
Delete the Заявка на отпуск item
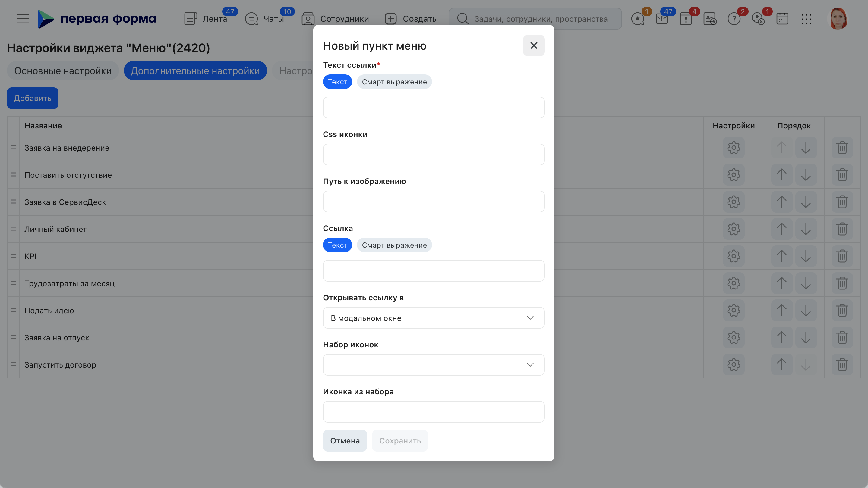click(842, 337)
